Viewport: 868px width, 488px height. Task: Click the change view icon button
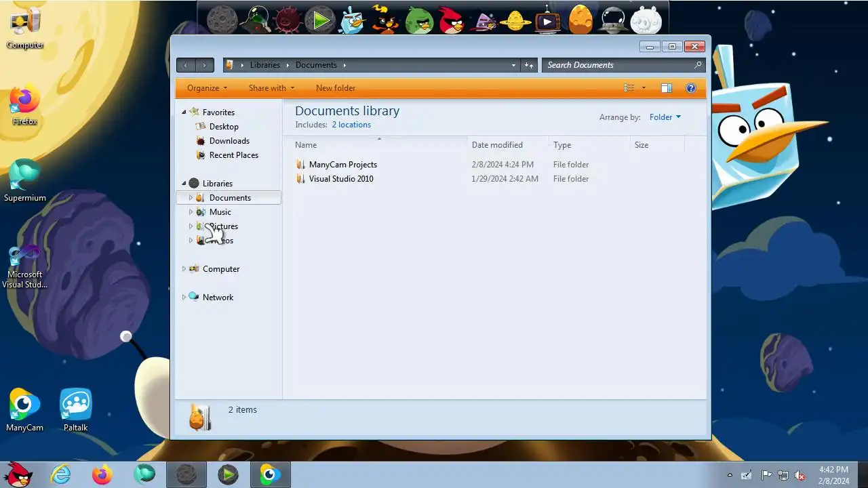point(629,88)
